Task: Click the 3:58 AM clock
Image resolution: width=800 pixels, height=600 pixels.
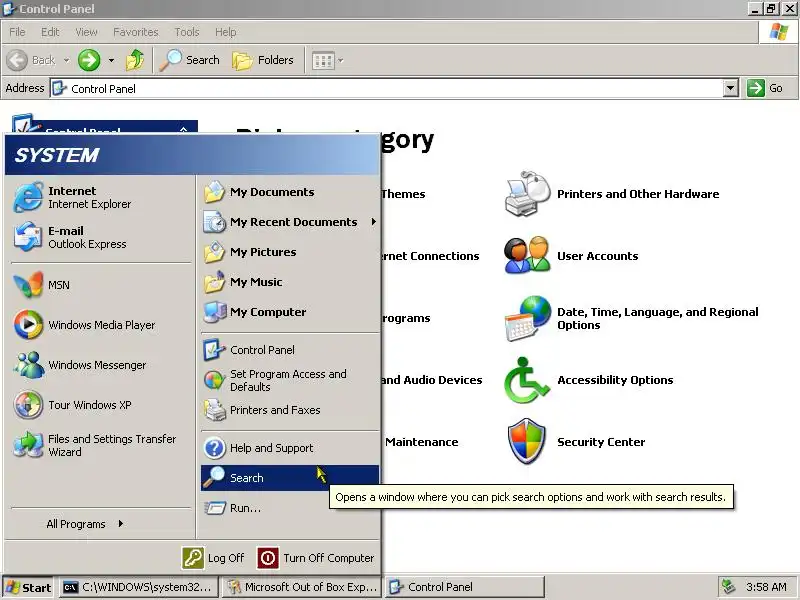Action: tap(766, 587)
